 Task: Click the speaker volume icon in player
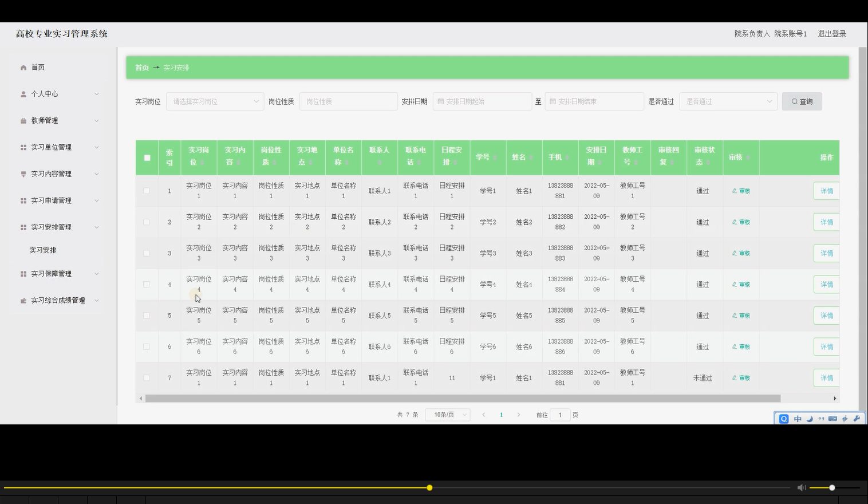[x=801, y=487]
